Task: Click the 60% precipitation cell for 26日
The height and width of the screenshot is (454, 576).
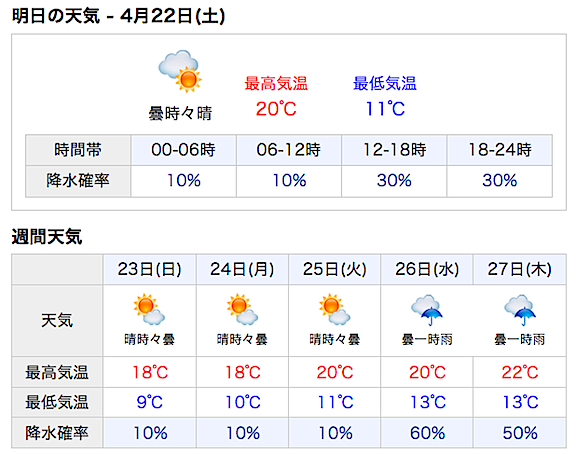Action: (427, 433)
